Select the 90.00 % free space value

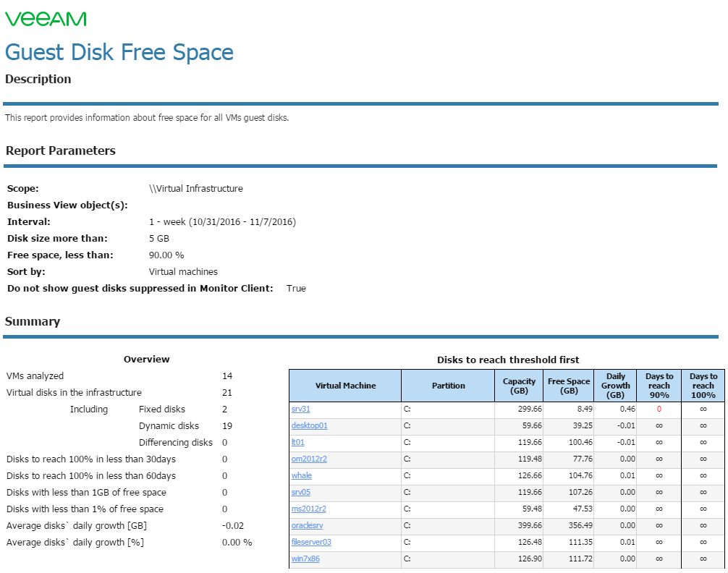pyautogui.click(x=166, y=255)
